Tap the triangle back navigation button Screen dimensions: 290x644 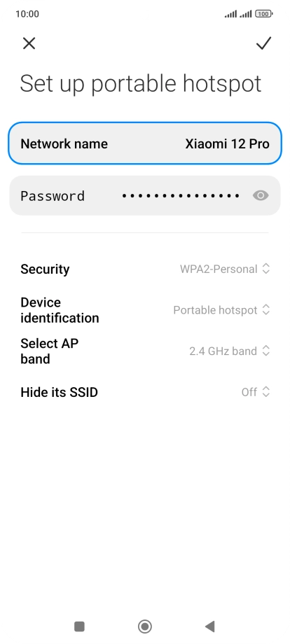tap(210, 626)
